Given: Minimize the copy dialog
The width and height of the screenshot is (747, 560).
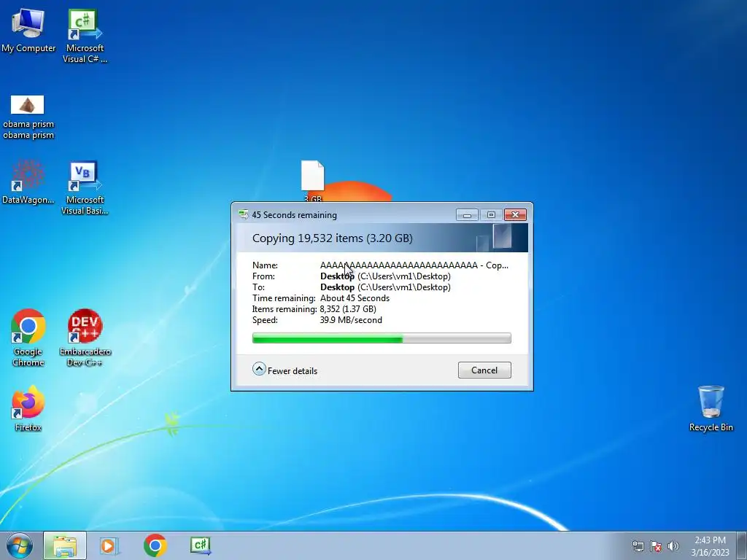Looking at the screenshot, I should 467,215.
